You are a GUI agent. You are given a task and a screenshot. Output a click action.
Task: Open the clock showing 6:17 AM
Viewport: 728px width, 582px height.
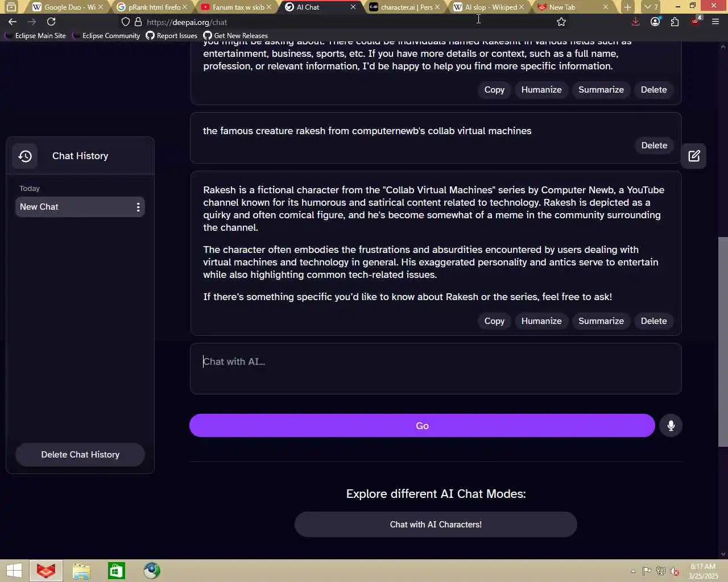point(703,571)
